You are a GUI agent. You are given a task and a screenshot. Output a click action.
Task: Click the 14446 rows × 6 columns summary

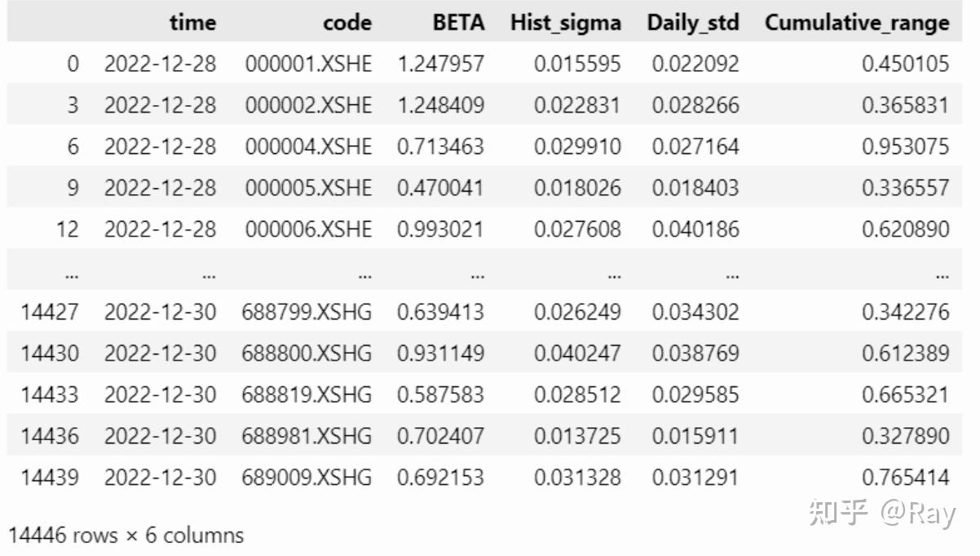point(126,536)
